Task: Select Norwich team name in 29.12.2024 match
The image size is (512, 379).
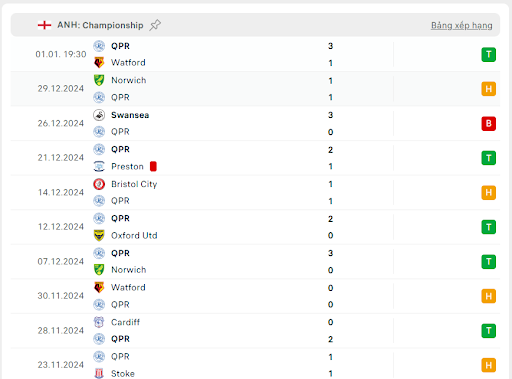Action: (x=129, y=80)
